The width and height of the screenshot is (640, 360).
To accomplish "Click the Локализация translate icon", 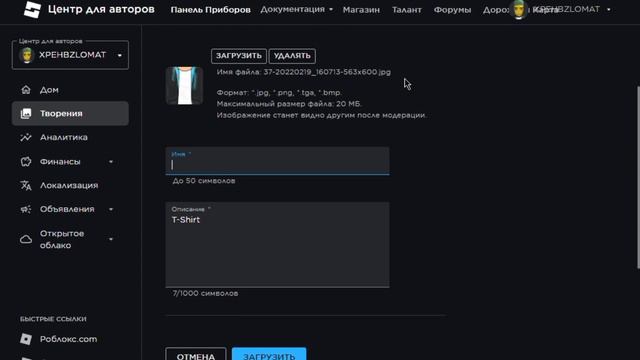I will (x=26, y=185).
